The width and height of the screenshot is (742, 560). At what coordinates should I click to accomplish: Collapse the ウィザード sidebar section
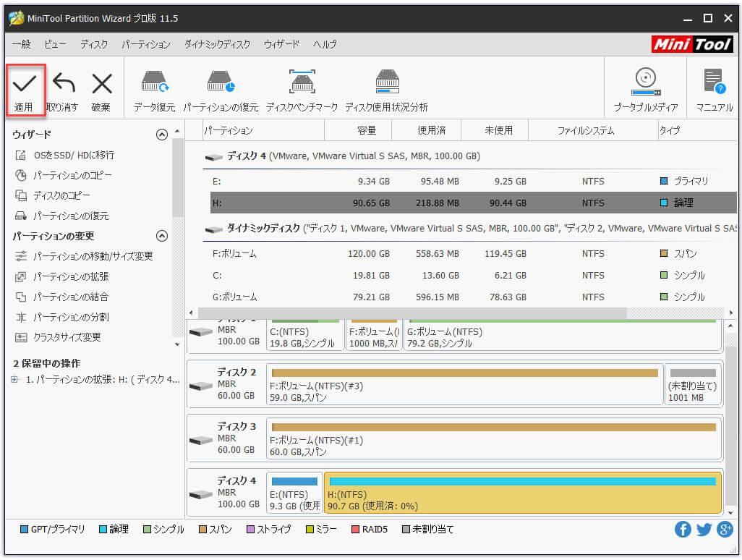(162, 135)
